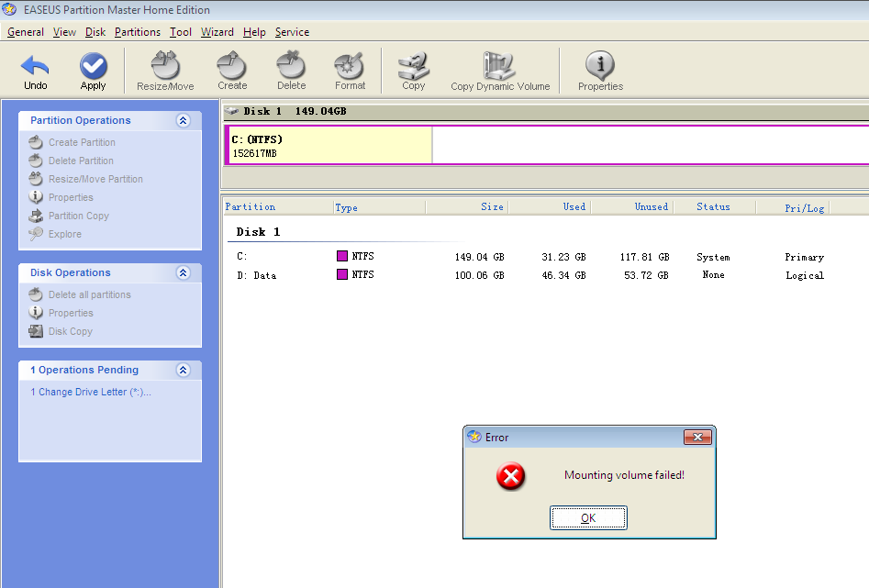The height and width of the screenshot is (588, 869).
Task: Click OK in the Error dialog
Action: pos(588,517)
